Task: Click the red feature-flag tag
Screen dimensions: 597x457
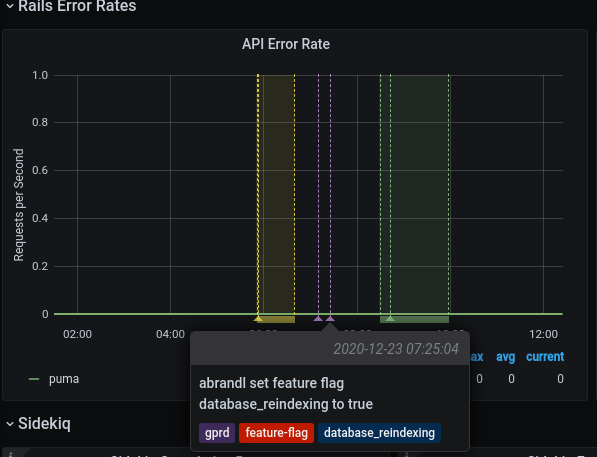Action: pyautogui.click(x=276, y=433)
